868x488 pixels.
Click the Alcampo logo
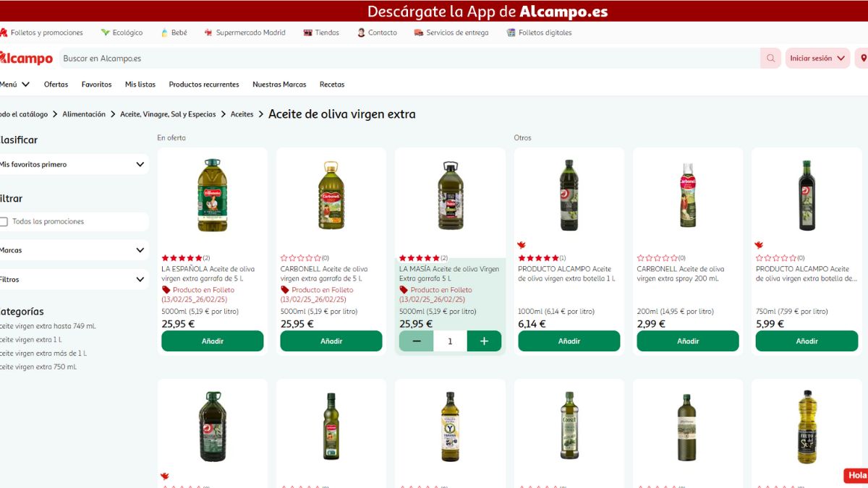click(x=26, y=59)
